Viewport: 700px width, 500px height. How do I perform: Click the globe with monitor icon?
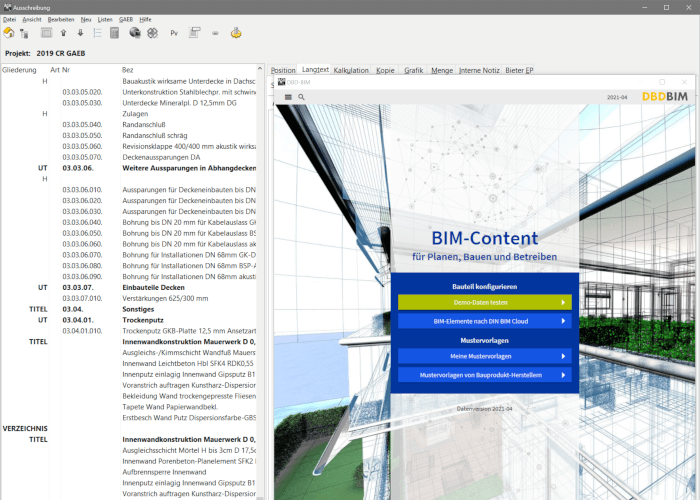pyautogui.click(x=135, y=33)
